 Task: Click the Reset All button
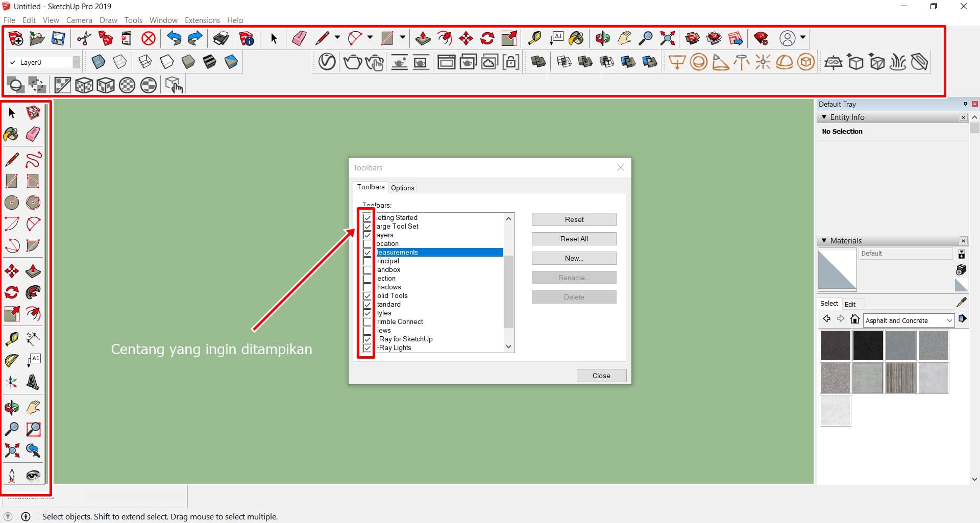coord(574,239)
